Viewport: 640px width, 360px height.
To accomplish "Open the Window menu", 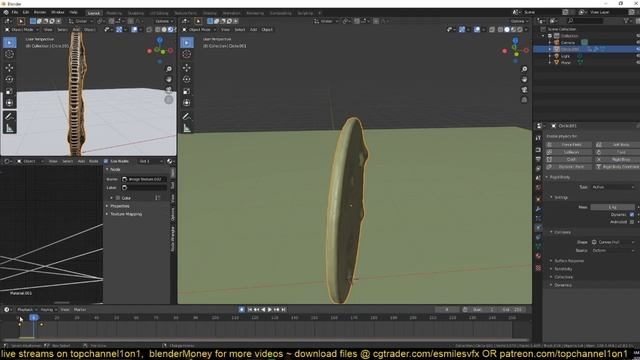I will [x=57, y=13].
